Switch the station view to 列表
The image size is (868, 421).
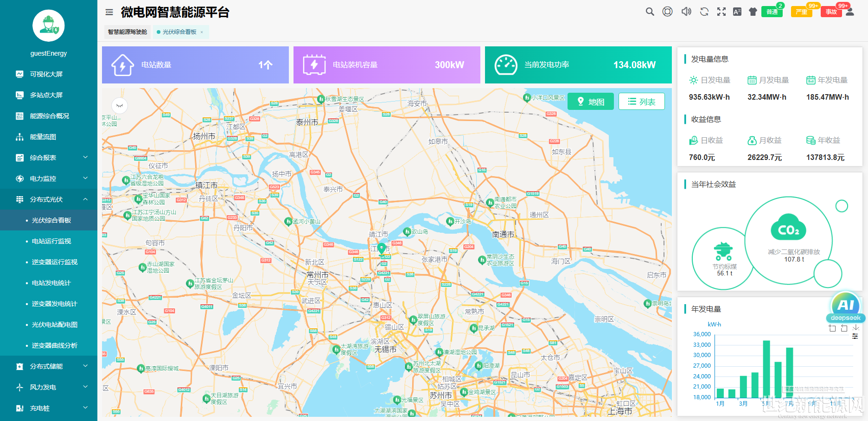coord(641,102)
